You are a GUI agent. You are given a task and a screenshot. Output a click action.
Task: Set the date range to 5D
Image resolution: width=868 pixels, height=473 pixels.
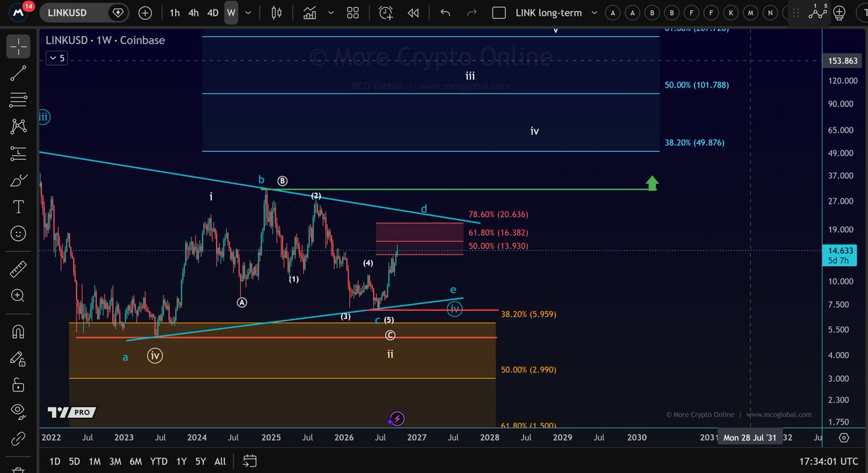[x=75, y=461]
